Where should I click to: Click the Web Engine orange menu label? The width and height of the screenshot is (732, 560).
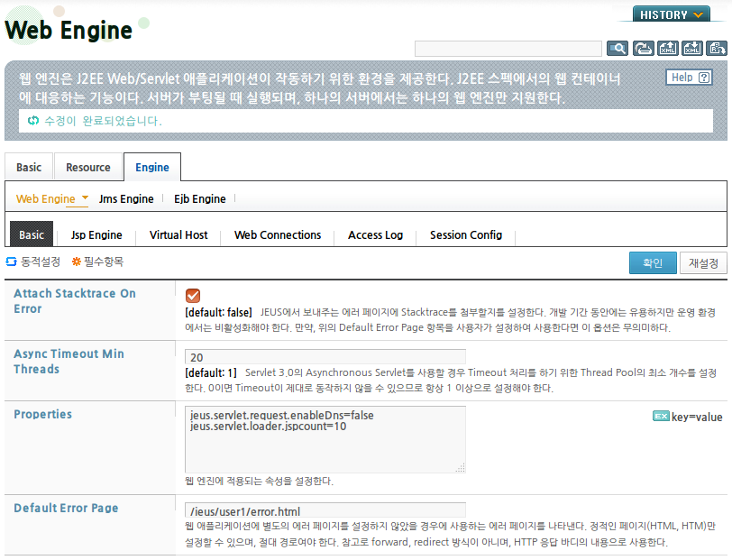[x=46, y=199]
